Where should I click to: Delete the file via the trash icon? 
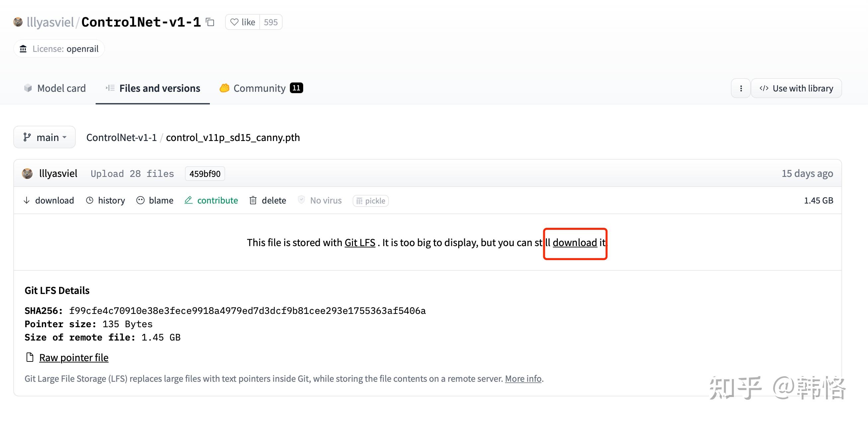click(253, 201)
